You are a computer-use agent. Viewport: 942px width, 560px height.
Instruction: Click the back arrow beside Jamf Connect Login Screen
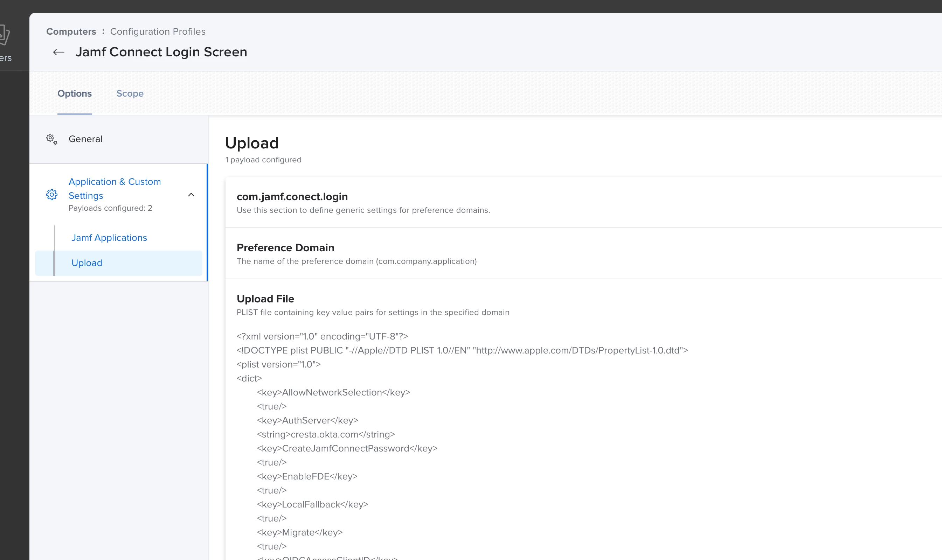[x=58, y=52]
